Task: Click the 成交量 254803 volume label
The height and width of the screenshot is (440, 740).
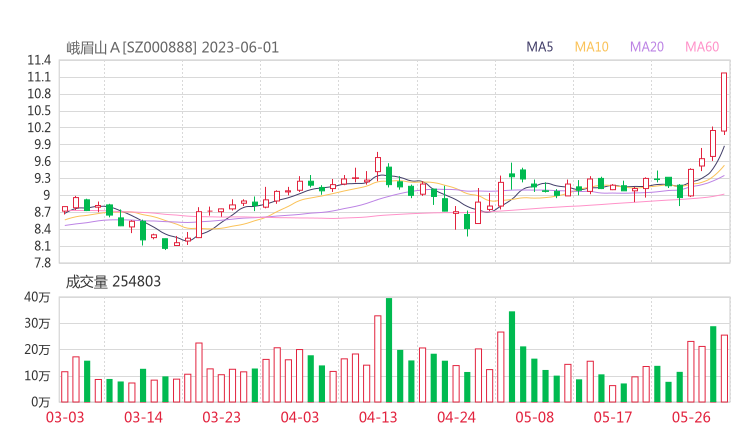Action: point(113,282)
